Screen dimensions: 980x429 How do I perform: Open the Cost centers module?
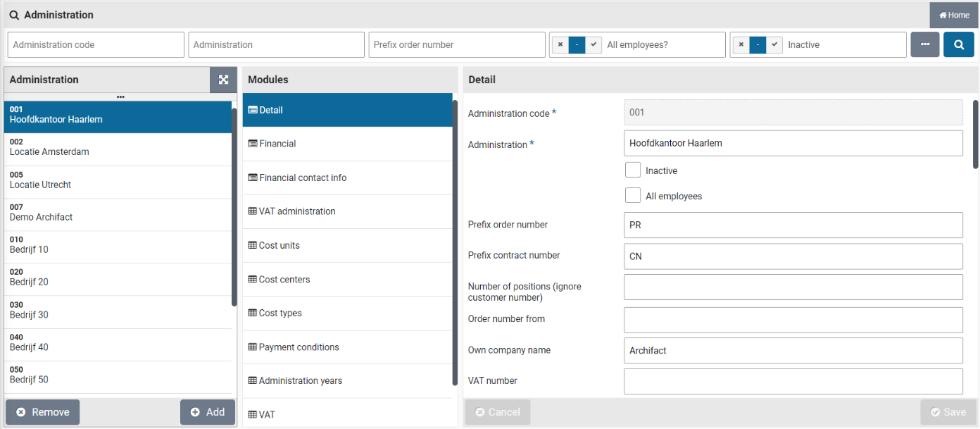284,280
